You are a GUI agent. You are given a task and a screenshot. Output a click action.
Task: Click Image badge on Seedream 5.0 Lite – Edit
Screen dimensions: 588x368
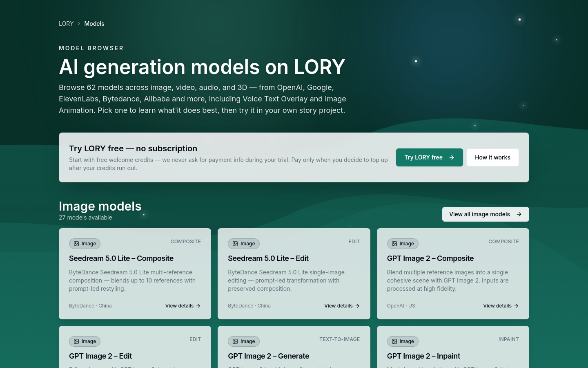coord(244,244)
